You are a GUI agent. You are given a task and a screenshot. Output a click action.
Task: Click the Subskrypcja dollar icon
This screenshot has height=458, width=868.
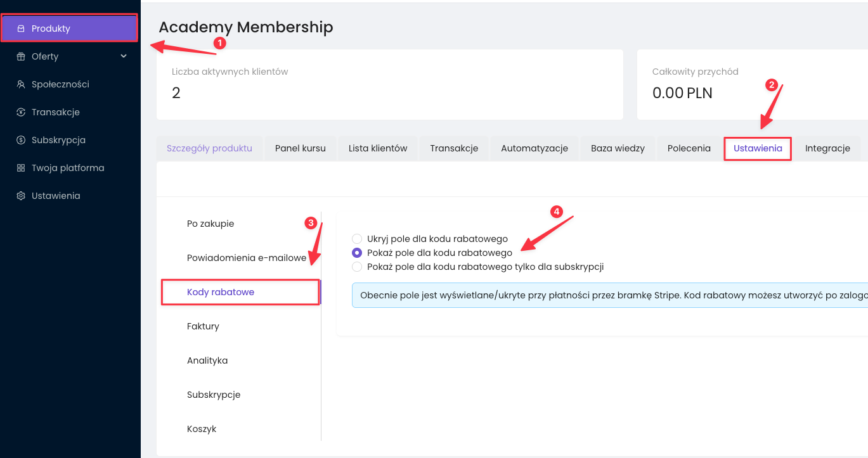21,140
